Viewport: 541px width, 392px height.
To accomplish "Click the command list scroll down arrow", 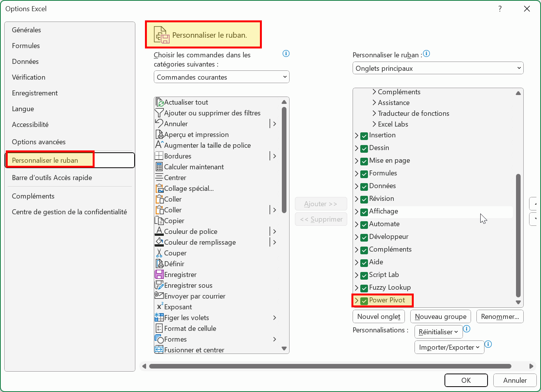I will 284,349.
